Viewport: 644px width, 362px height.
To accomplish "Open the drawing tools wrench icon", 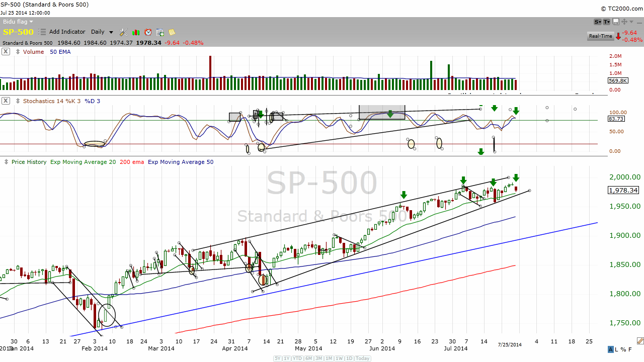I will pos(123,32).
